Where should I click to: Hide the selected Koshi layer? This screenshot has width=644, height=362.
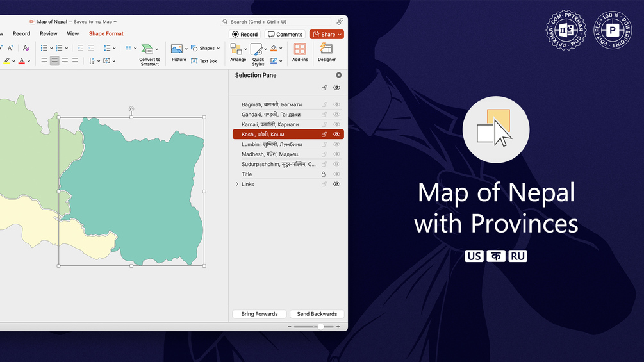coord(336,134)
